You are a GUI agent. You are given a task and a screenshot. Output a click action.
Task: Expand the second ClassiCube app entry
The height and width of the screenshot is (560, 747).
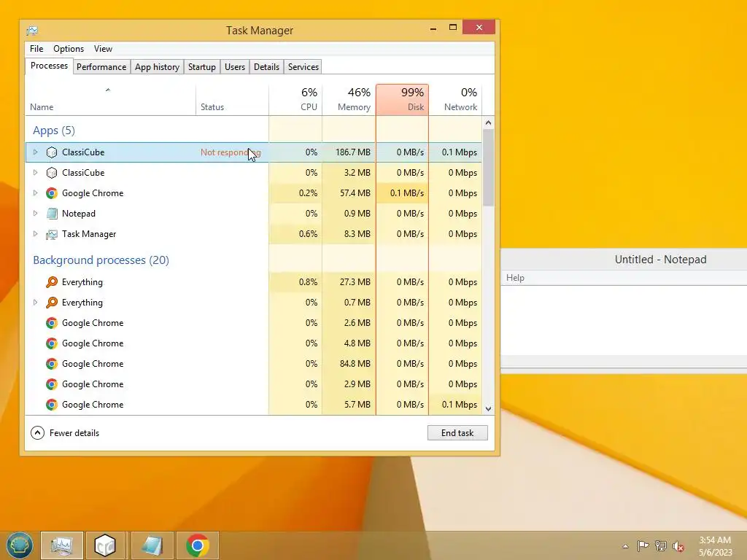point(35,173)
